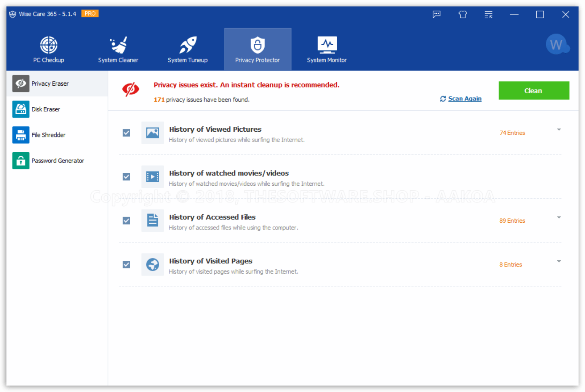Open the System Tuneup rocket icon

(188, 45)
